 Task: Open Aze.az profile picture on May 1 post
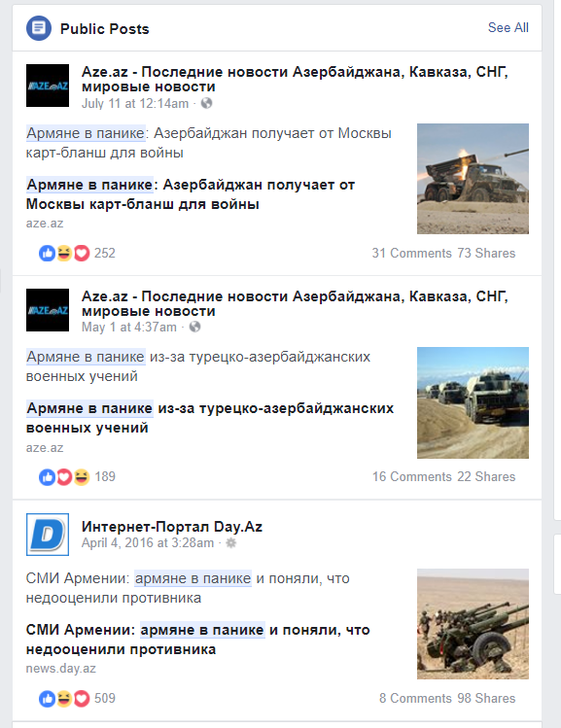pyautogui.click(x=48, y=310)
